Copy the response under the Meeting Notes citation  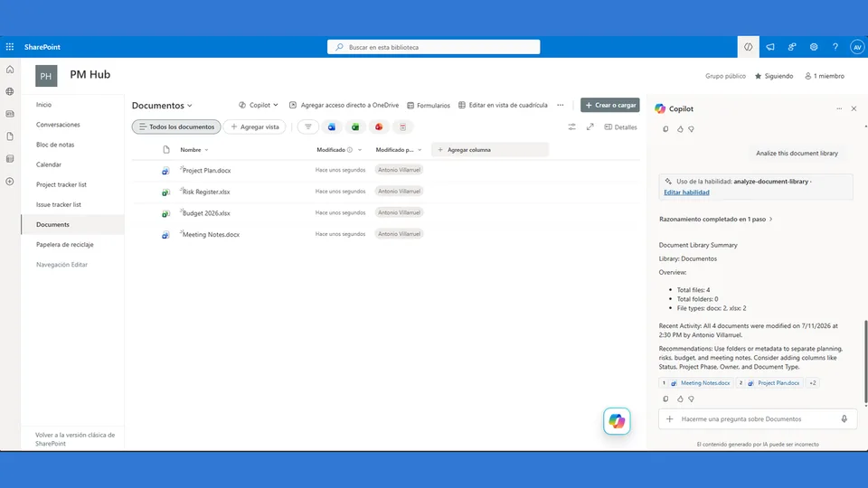coord(665,399)
